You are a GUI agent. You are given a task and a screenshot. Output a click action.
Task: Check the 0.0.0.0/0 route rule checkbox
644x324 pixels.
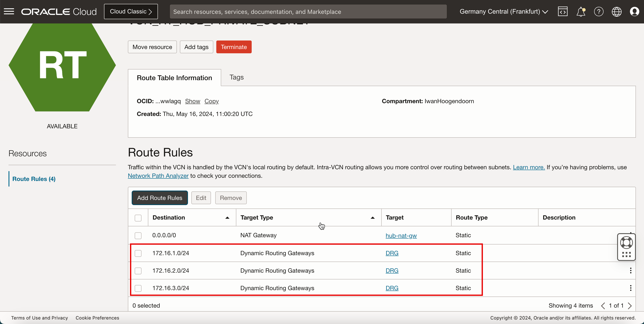click(138, 236)
